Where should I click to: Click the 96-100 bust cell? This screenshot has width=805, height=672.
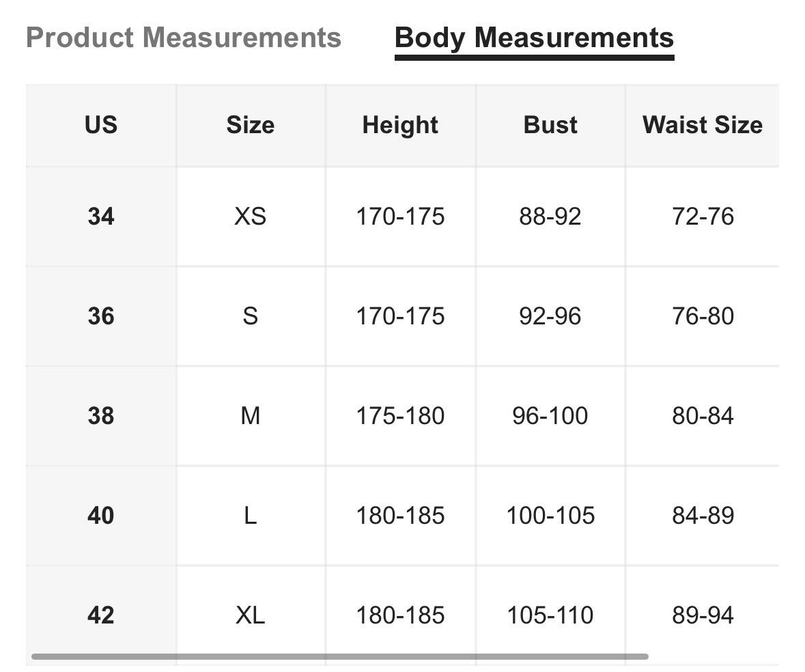click(x=550, y=415)
